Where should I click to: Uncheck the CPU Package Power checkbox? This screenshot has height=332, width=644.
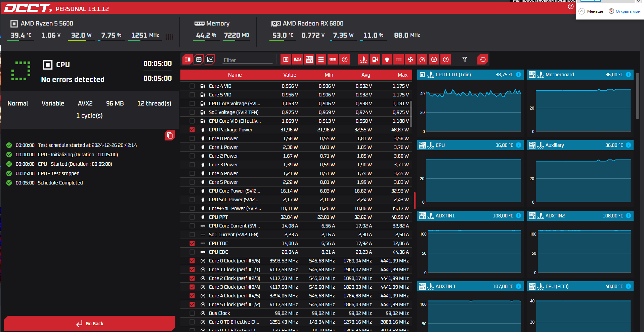tap(192, 130)
